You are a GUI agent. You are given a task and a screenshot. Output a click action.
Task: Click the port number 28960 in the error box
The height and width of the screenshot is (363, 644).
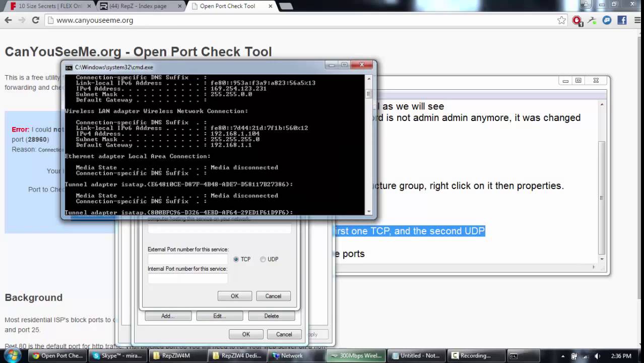(38, 139)
